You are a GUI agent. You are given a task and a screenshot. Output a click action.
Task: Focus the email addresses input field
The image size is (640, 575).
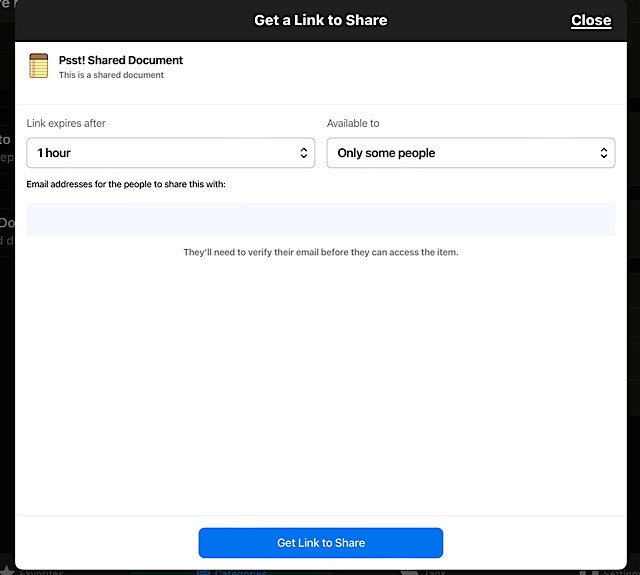point(320,220)
